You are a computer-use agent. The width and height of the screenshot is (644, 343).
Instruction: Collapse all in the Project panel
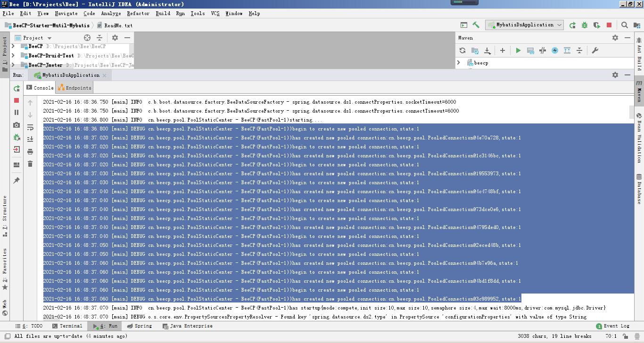[99, 38]
